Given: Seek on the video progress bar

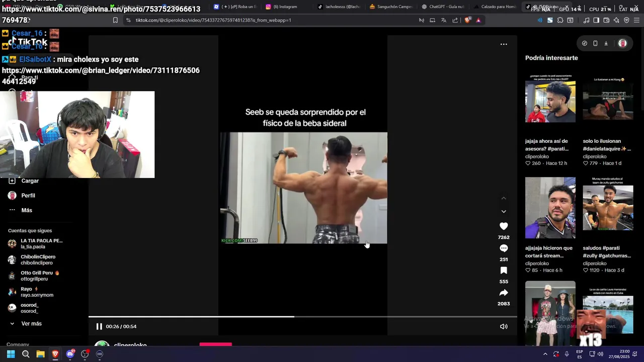Looking at the screenshot, I should coord(303,317).
